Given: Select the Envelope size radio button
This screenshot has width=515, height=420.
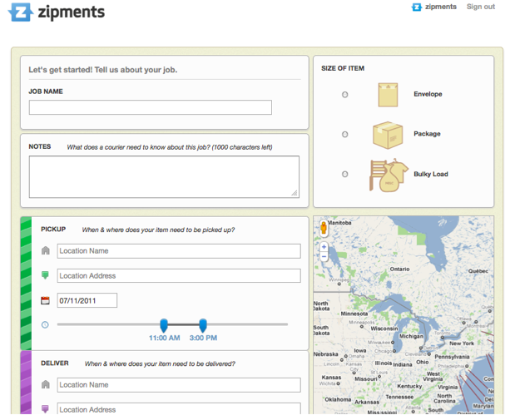Looking at the screenshot, I should tap(345, 95).
